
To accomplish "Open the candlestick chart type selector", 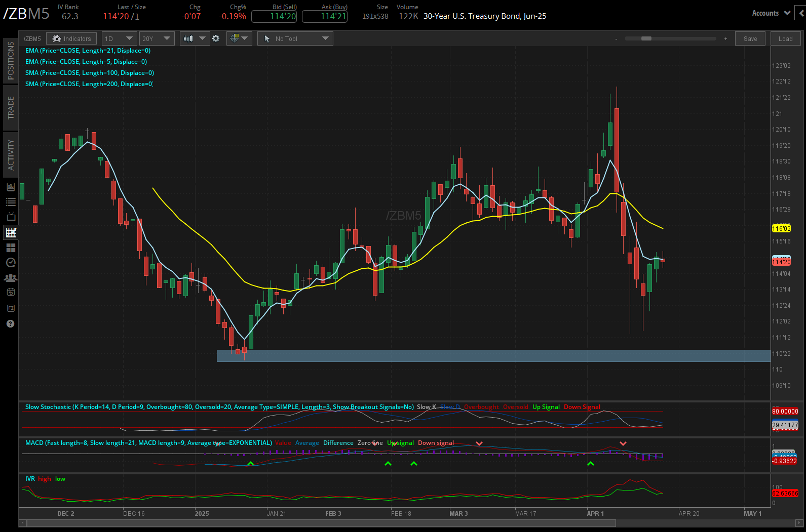I will pyautogui.click(x=195, y=38).
